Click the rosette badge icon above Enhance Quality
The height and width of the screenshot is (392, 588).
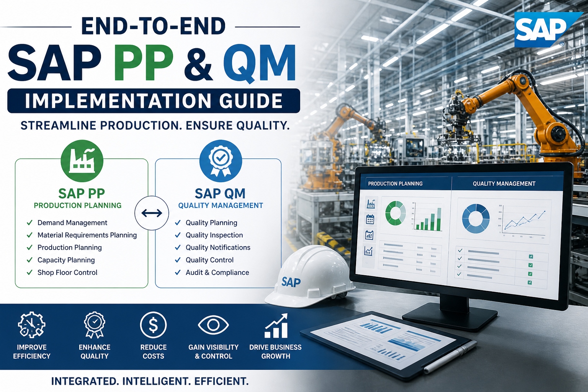[94, 325]
